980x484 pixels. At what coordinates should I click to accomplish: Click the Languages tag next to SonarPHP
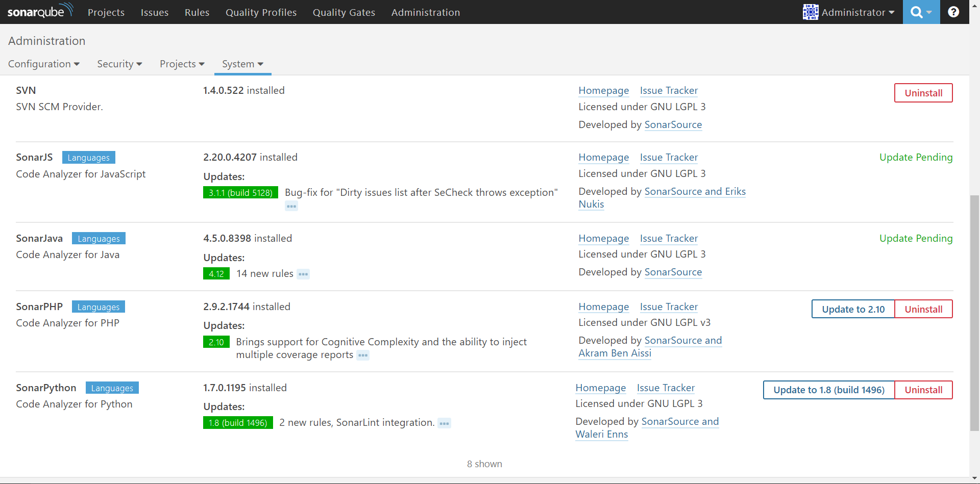99,307
